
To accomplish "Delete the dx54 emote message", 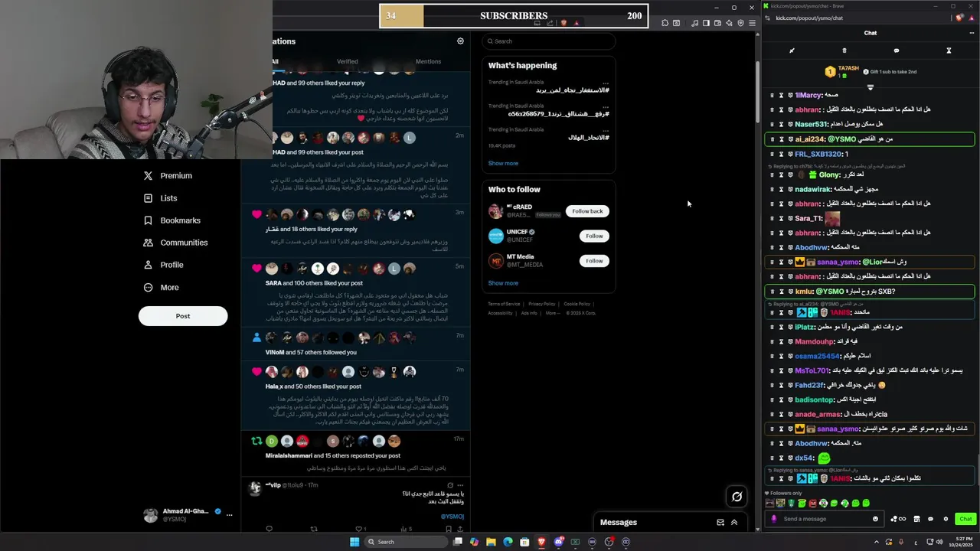I will pos(772,458).
